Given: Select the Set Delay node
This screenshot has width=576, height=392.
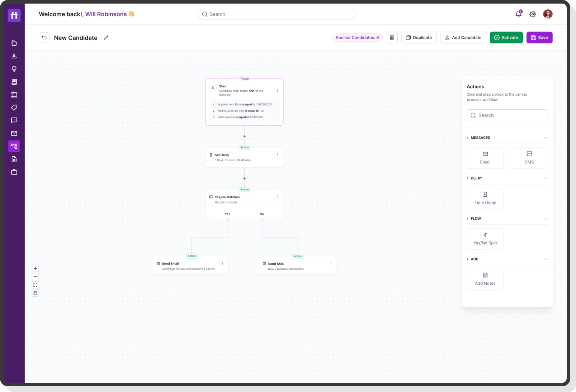Looking at the screenshot, I should (244, 157).
